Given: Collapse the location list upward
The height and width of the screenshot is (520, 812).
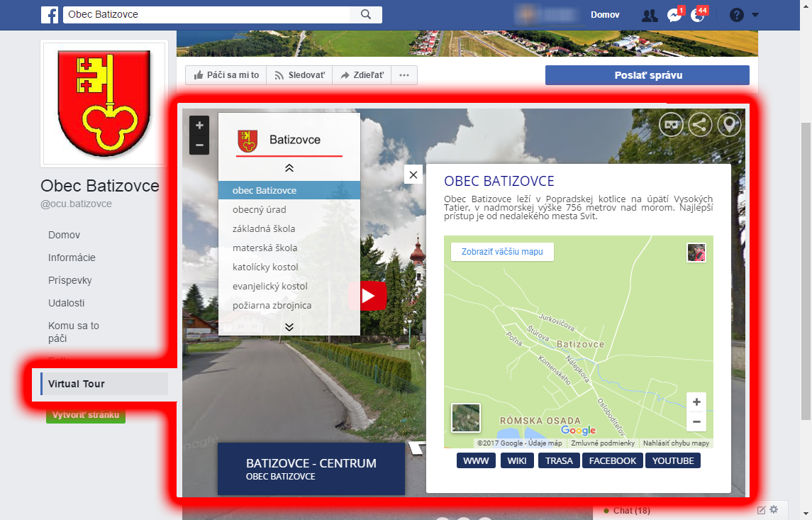Looking at the screenshot, I should coord(289,168).
